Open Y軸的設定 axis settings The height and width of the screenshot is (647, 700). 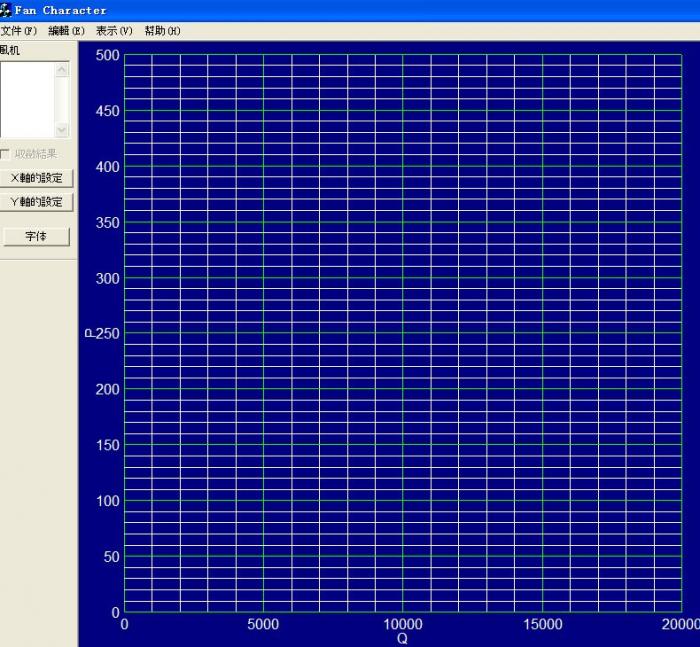[x=36, y=202]
